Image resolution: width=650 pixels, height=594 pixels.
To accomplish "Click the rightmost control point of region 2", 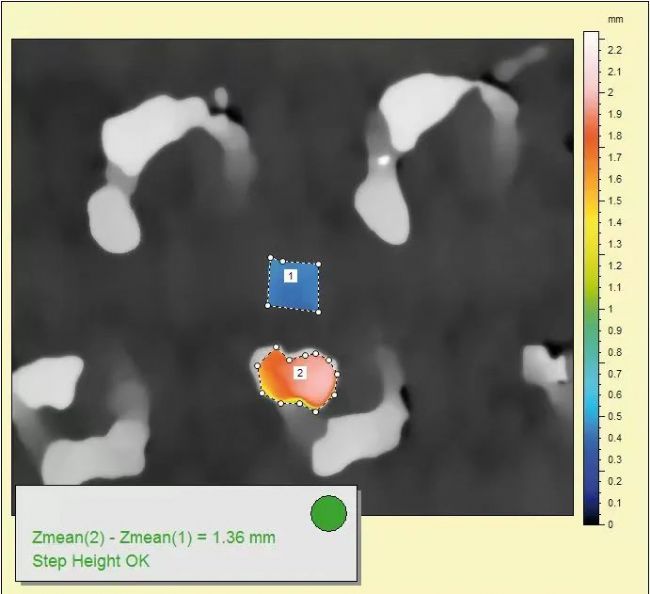I will click(x=338, y=375).
